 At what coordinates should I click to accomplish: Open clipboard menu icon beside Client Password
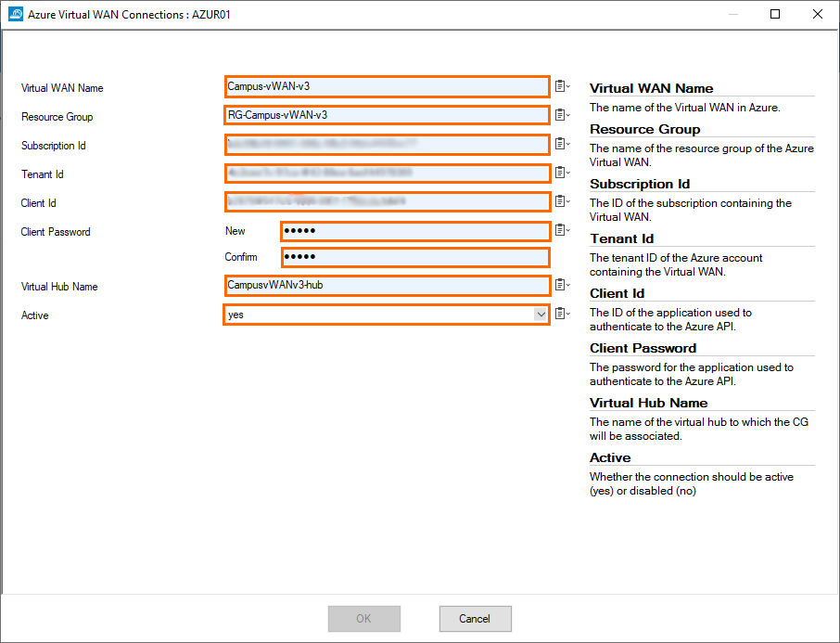coord(562,230)
